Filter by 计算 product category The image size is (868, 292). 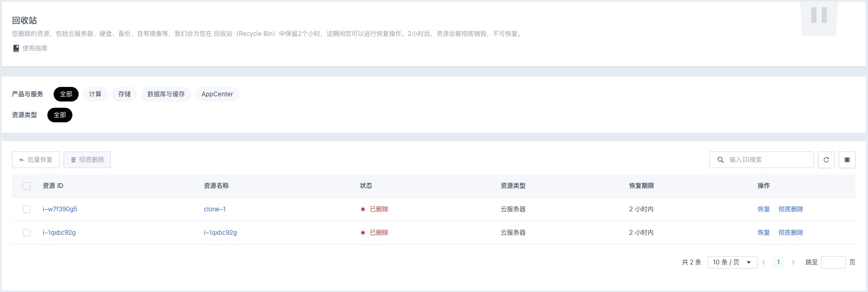click(x=95, y=94)
